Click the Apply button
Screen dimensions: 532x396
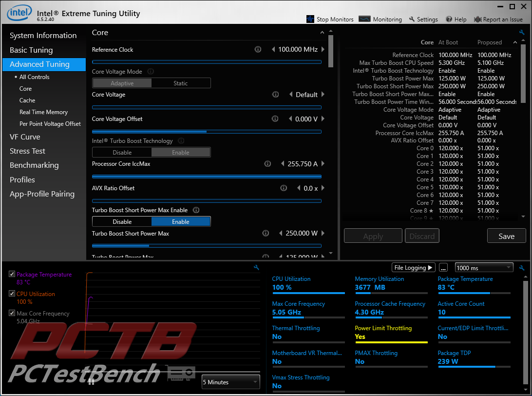point(373,236)
